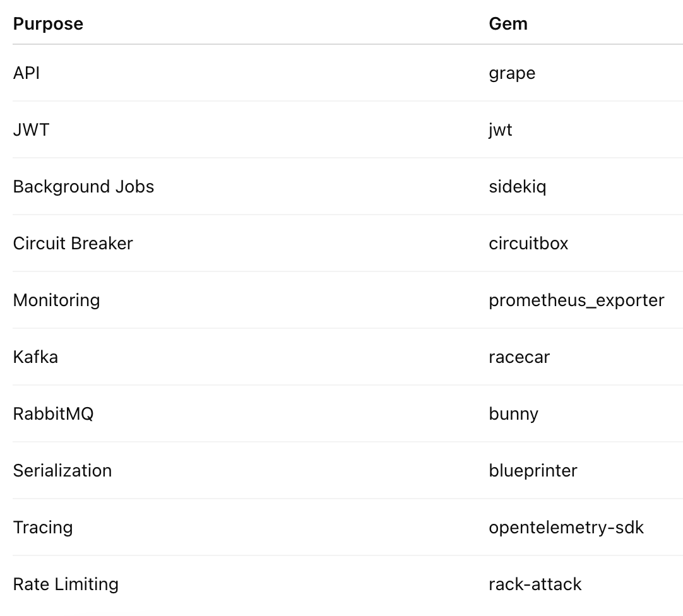Select the Circuit Breaker cell
The height and width of the screenshot is (616, 683).
point(73,244)
